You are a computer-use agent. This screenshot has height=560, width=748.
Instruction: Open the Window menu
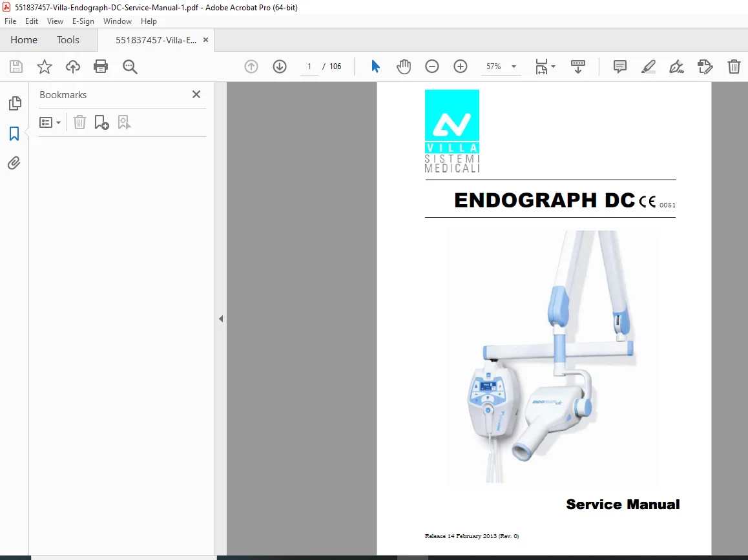coord(118,21)
